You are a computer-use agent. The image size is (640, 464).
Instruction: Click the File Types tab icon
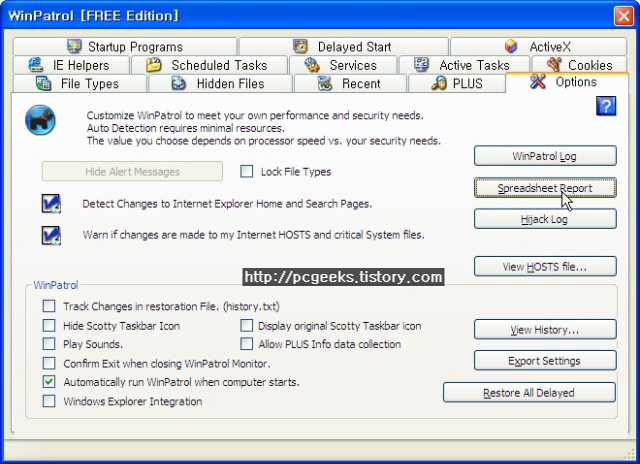point(43,83)
